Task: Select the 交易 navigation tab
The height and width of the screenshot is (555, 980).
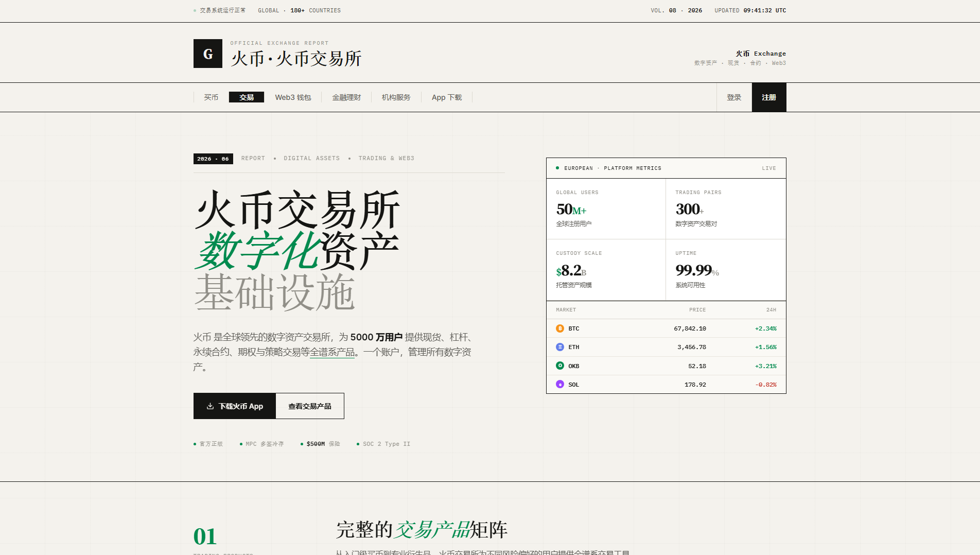Action: point(247,97)
